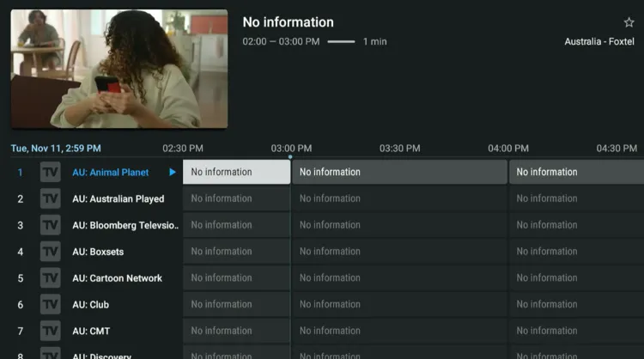Add channel to favorites with star icon
This screenshot has height=359, width=644.
click(629, 22)
